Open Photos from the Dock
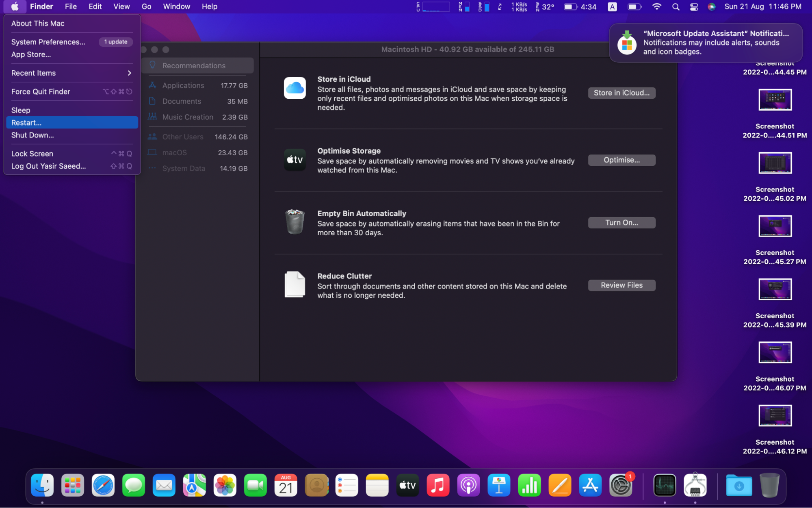 225,485
